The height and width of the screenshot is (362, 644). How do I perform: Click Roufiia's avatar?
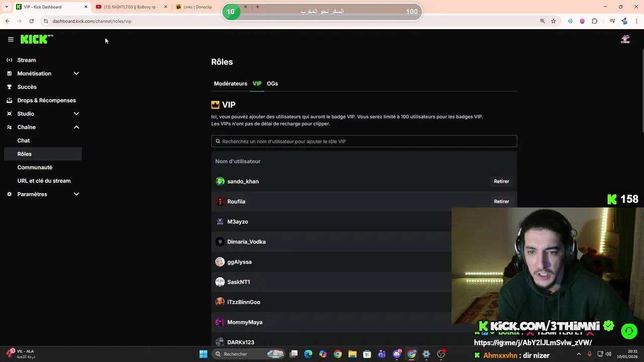(x=220, y=201)
